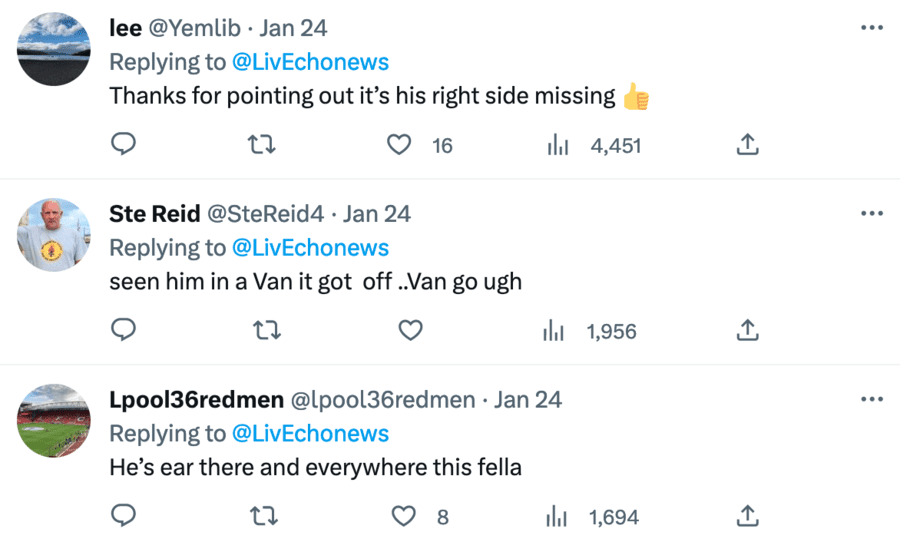
Task: Like Ste Reid's tweet
Action: (410, 331)
